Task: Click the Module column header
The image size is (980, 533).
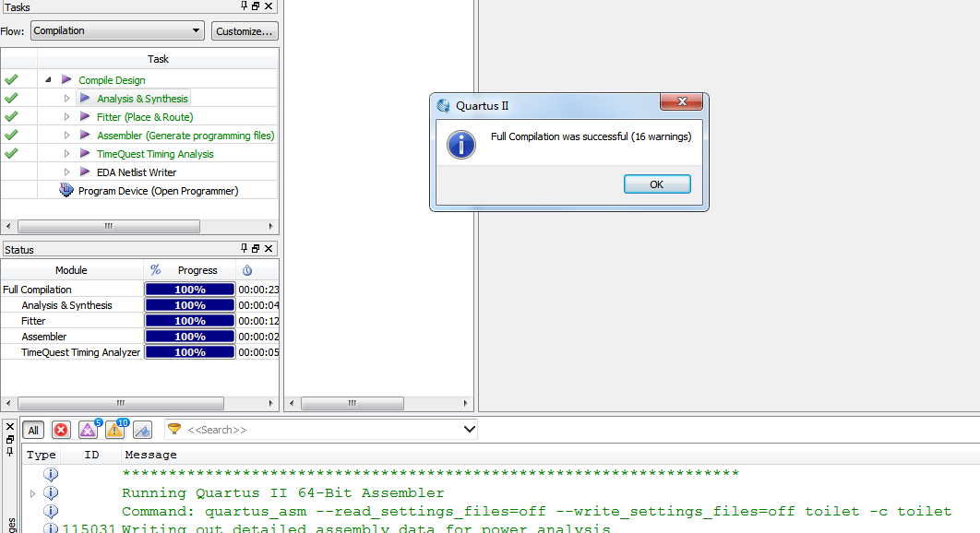Action: coord(71,270)
